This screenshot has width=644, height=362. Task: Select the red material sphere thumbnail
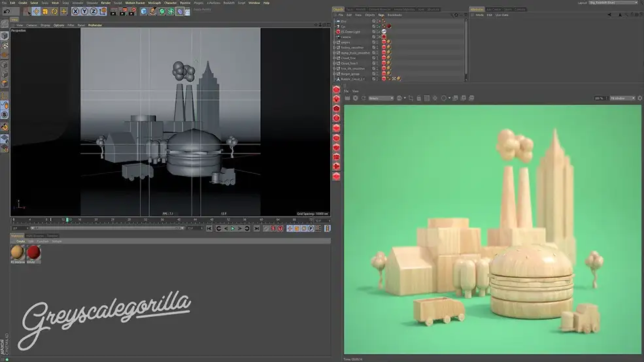tap(34, 253)
